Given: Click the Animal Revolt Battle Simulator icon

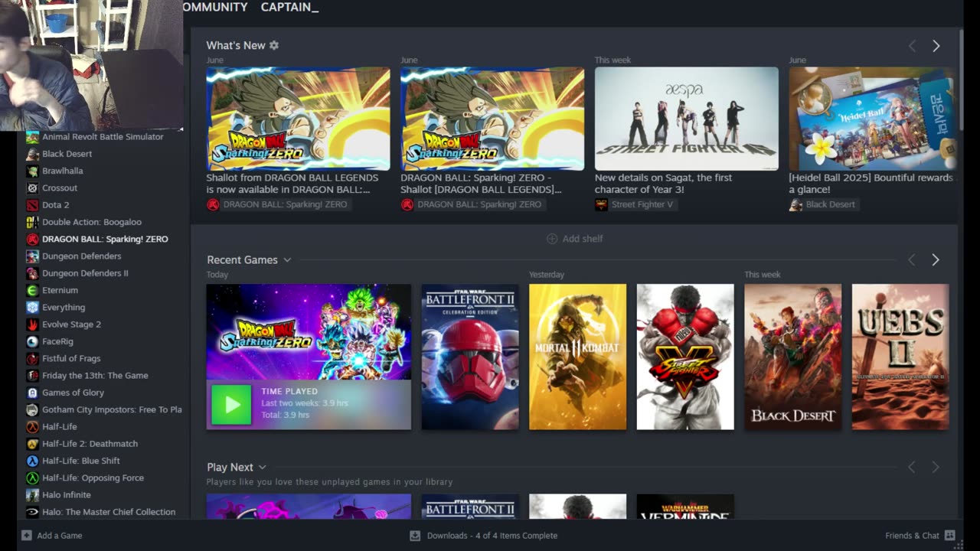Looking at the screenshot, I should click(32, 137).
